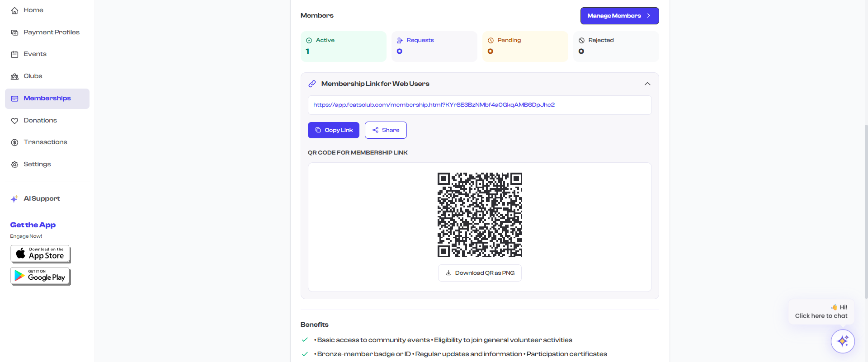Go to Payment Profiles in the sidebar

click(47, 33)
